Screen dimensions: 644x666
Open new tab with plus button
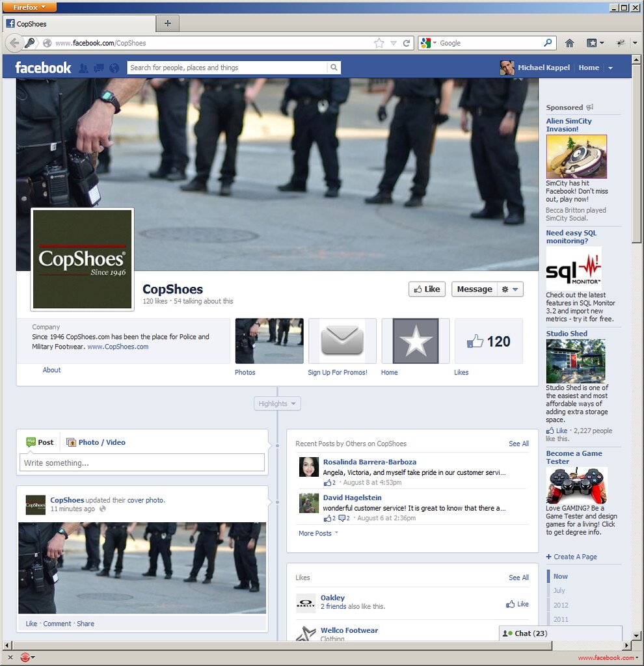168,23
